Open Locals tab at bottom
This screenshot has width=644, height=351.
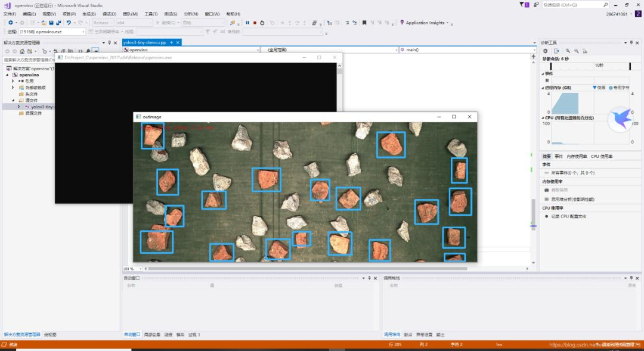pyautogui.click(x=152, y=334)
